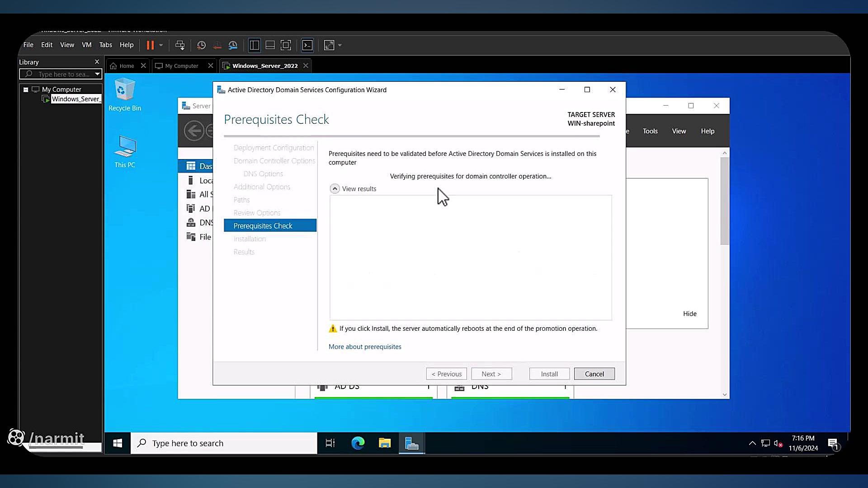Collapse the View results section
Screen dimensions: 868x488
click(x=335, y=189)
